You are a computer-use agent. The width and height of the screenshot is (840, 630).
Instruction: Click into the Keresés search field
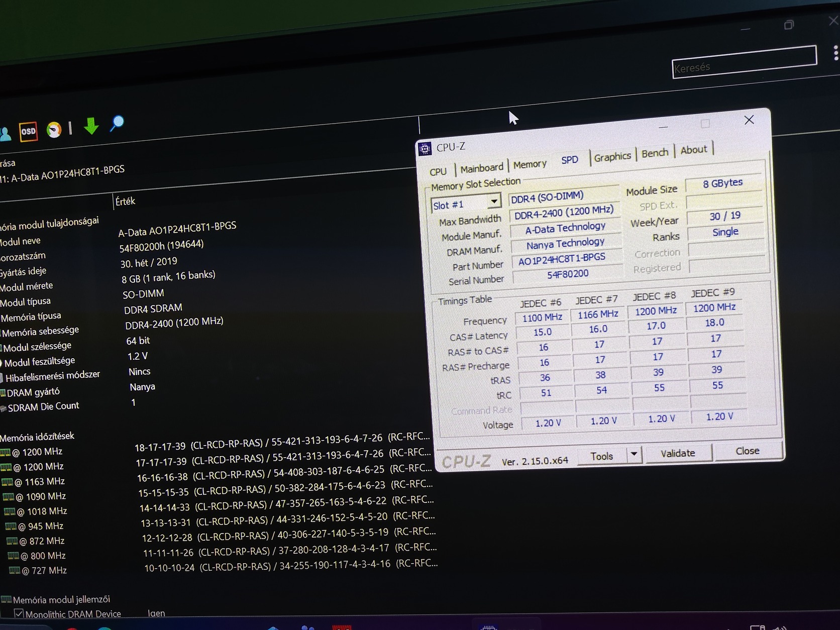pyautogui.click(x=744, y=62)
